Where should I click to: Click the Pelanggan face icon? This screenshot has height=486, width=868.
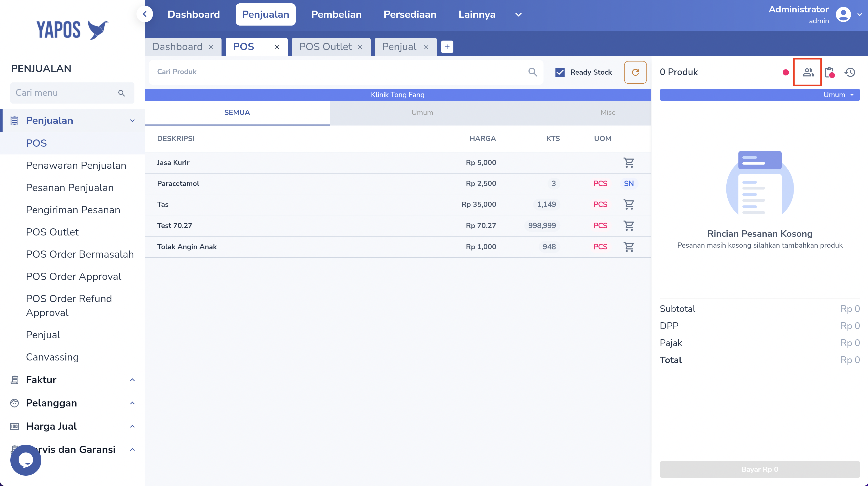point(14,403)
